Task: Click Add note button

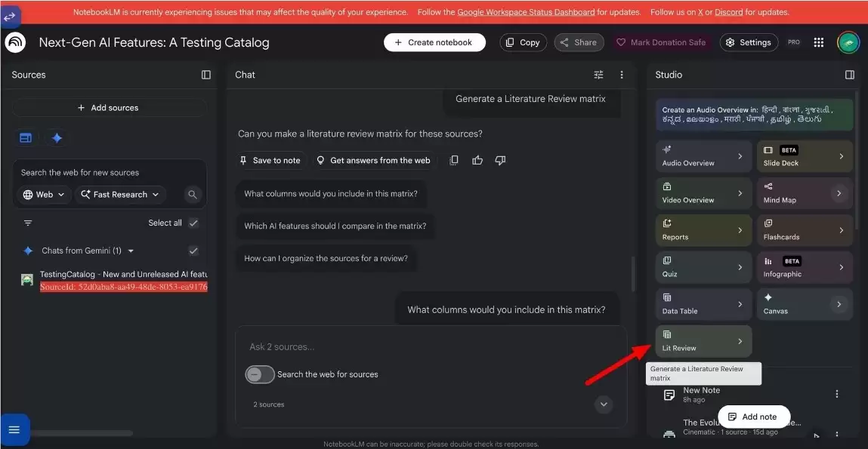Action: pyautogui.click(x=754, y=417)
